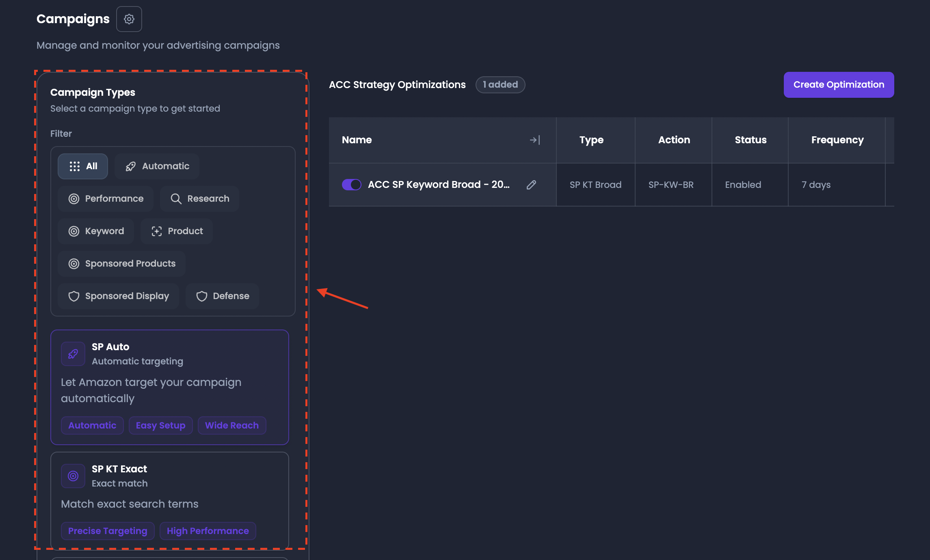The width and height of the screenshot is (930, 560).
Task: Select the Keyword filter chip
Action: [96, 231]
